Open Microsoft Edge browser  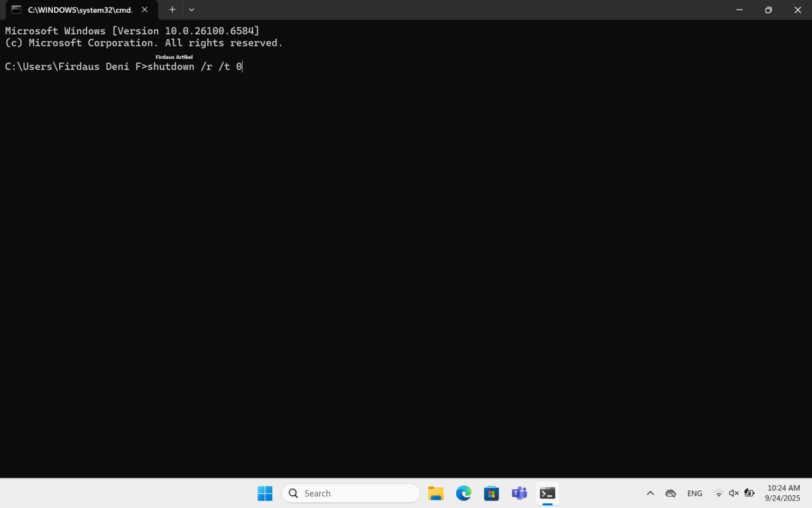(x=464, y=493)
